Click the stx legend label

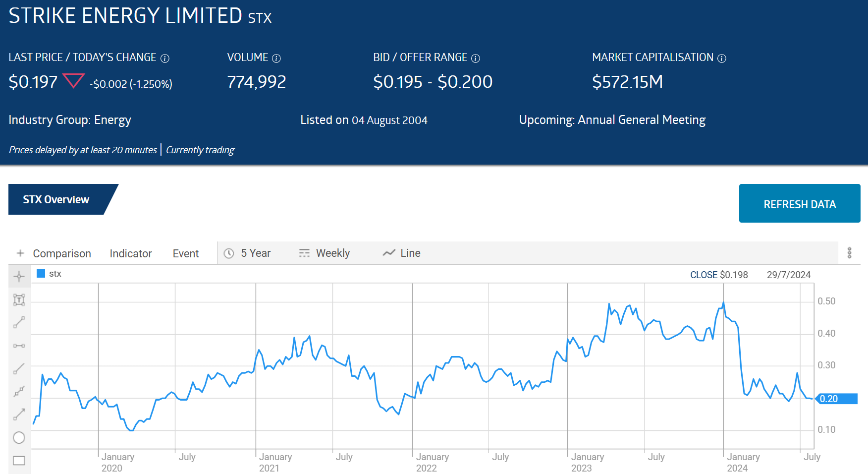(x=55, y=274)
